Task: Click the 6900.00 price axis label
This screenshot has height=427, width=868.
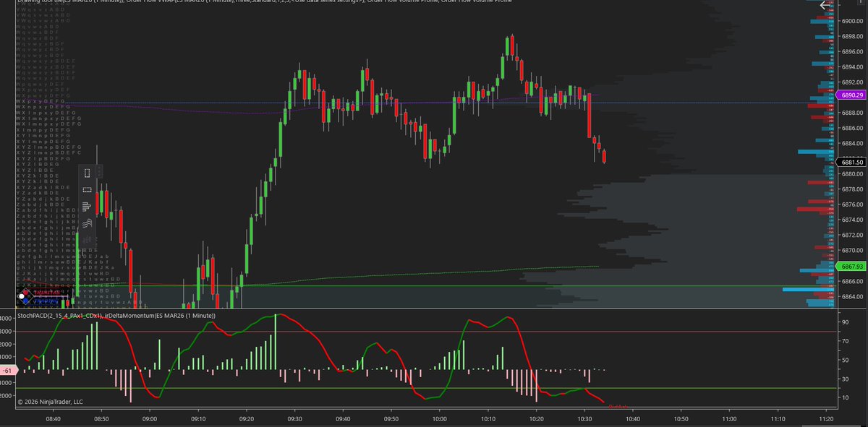Action: [x=852, y=21]
